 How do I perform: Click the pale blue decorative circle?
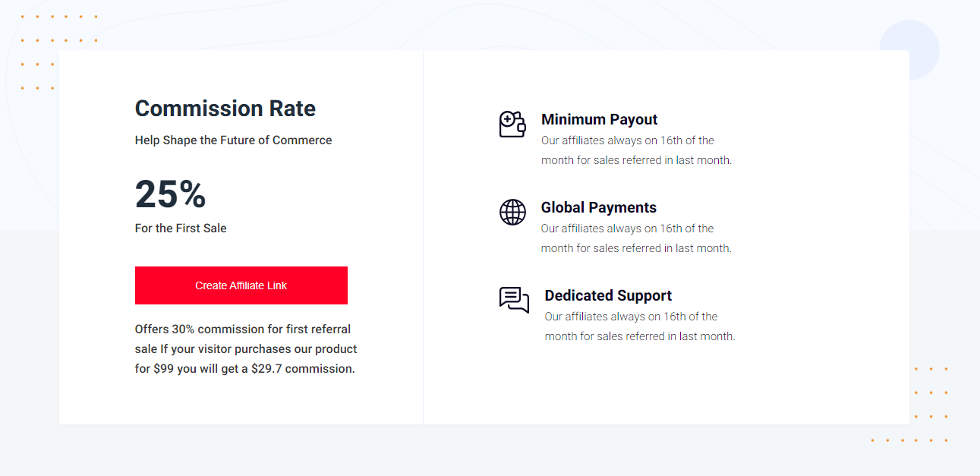click(x=909, y=50)
